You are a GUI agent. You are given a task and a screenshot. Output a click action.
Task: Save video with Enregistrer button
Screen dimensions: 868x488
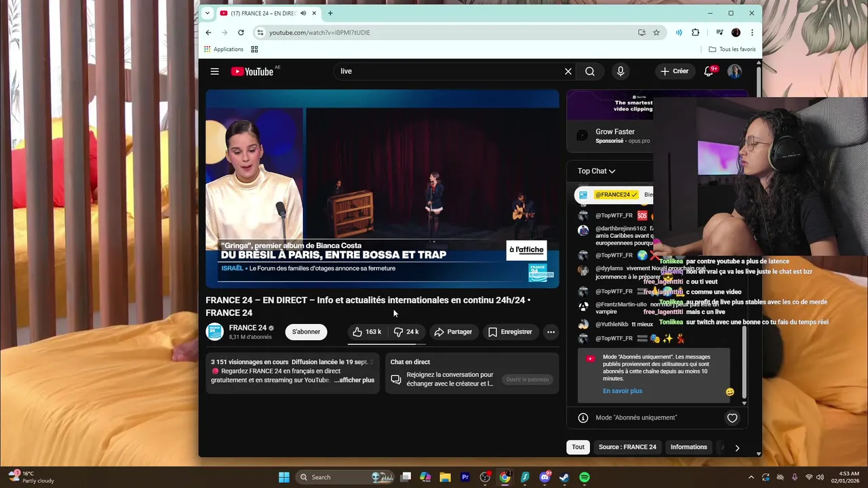click(x=510, y=331)
